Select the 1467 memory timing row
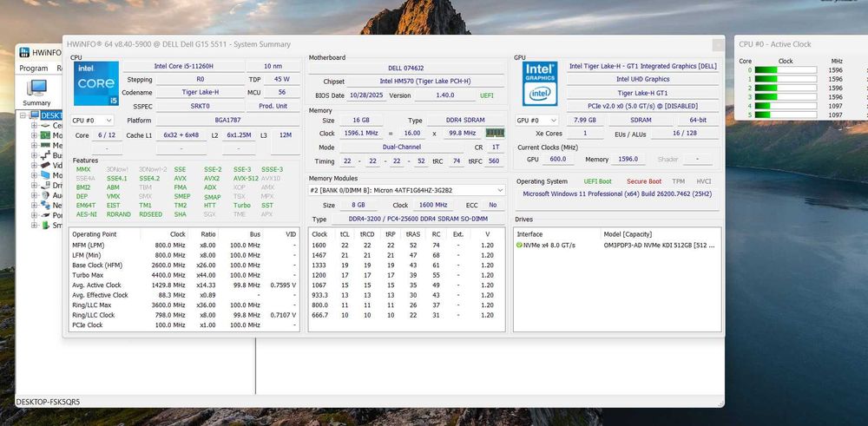Image resolution: width=868 pixels, height=426 pixels. pos(405,255)
